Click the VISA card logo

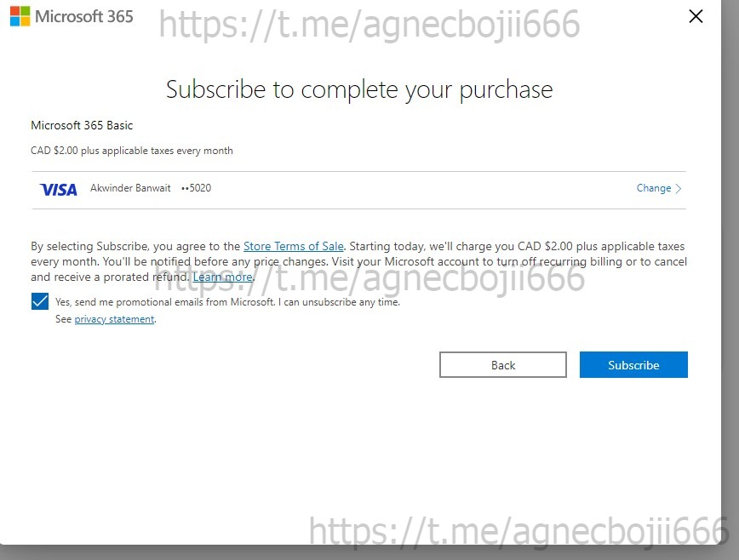click(59, 189)
